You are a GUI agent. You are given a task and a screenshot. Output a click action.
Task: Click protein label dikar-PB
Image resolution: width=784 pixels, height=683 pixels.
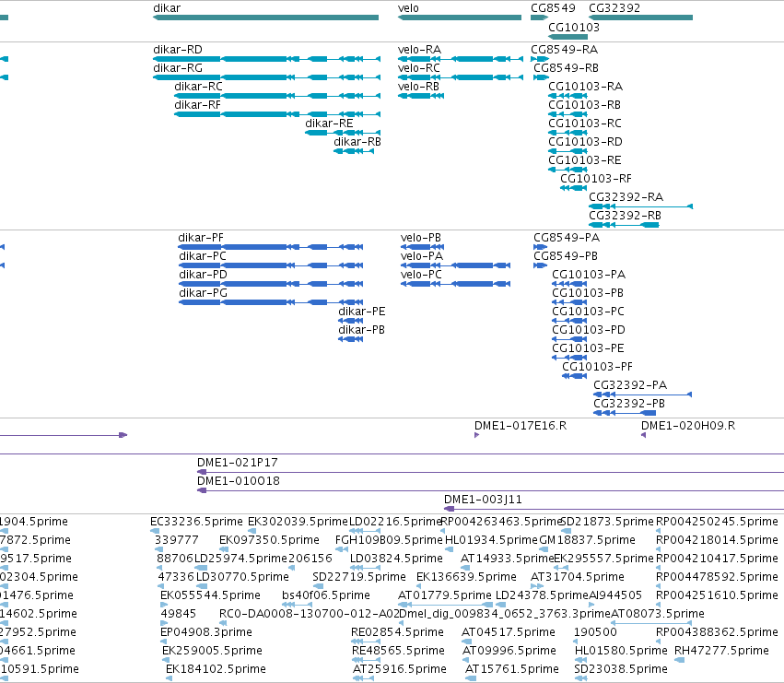361,330
